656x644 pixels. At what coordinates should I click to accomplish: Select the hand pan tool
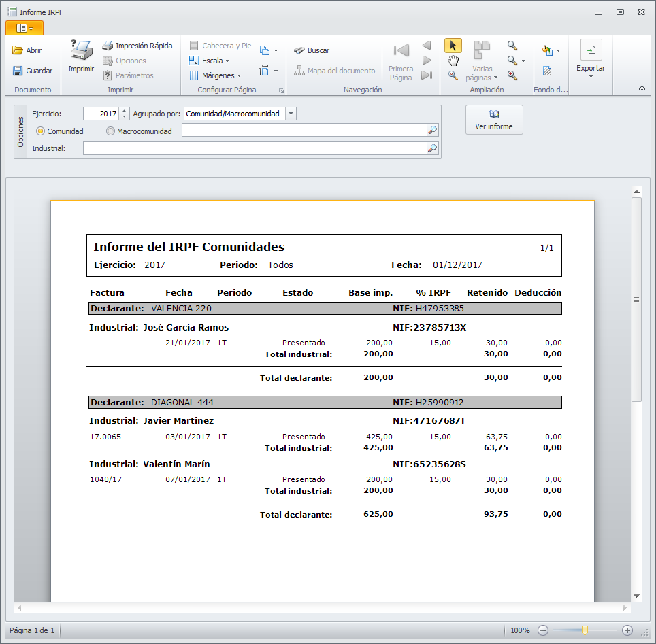(x=453, y=61)
